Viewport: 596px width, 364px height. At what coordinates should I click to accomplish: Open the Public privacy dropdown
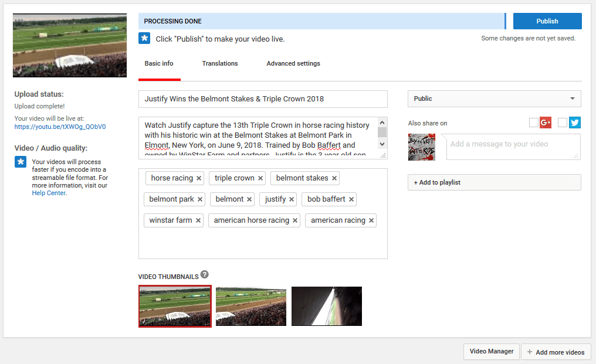[494, 98]
